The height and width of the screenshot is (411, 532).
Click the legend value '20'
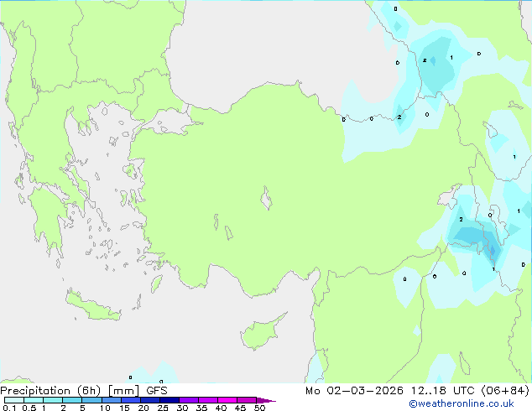pyautogui.click(x=143, y=408)
